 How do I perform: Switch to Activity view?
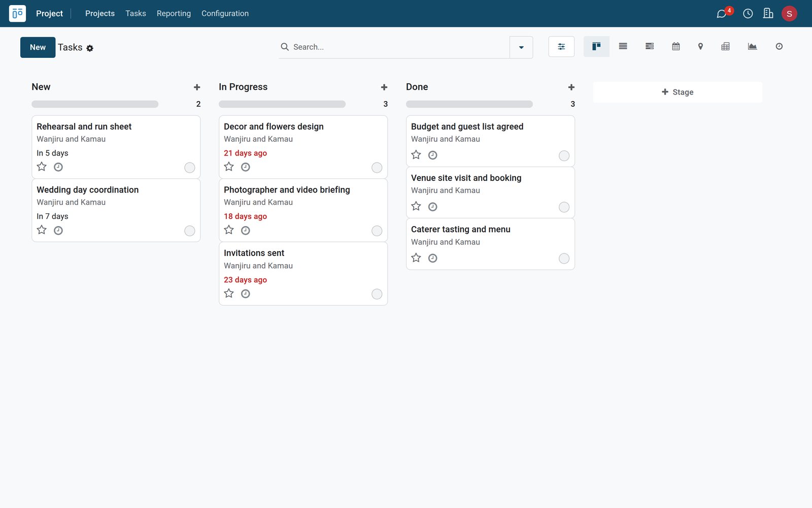(779, 47)
